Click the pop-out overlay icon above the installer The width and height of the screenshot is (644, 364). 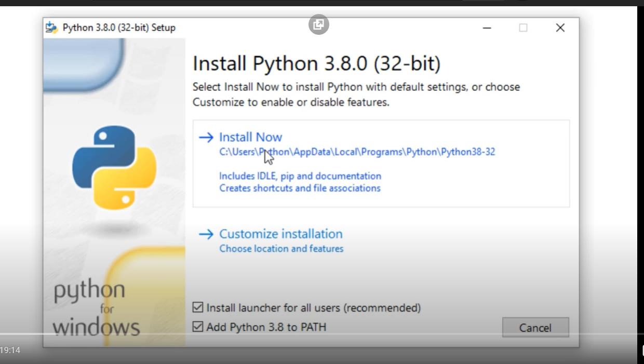coord(319,24)
